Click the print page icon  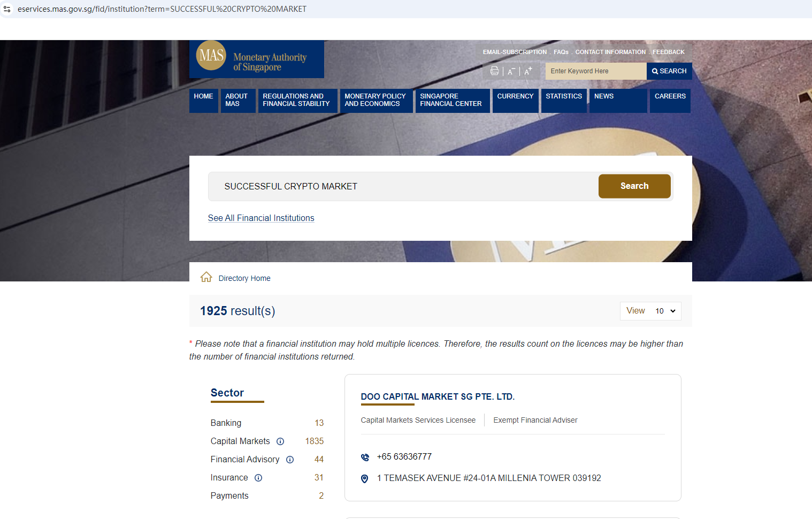(494, 71)
